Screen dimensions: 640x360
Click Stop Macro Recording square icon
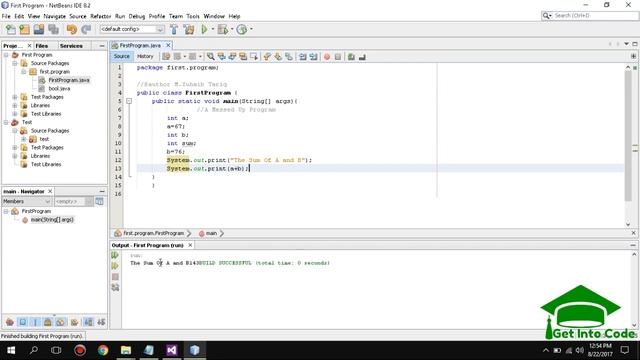coord(338,57)
